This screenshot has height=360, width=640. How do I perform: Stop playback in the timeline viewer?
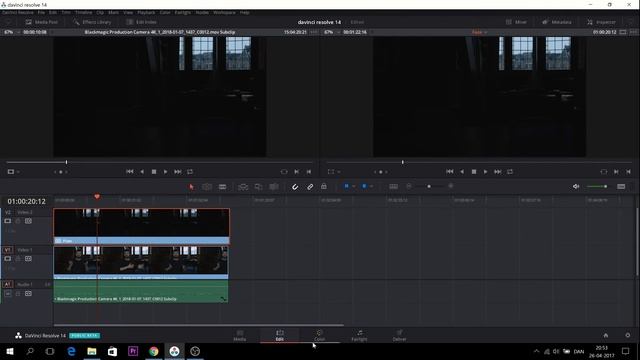click(474, 172)
